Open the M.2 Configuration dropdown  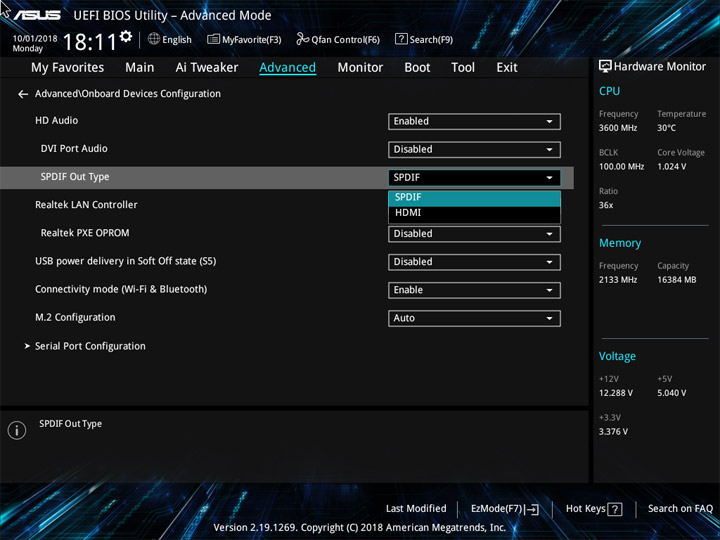pos(474,318)
